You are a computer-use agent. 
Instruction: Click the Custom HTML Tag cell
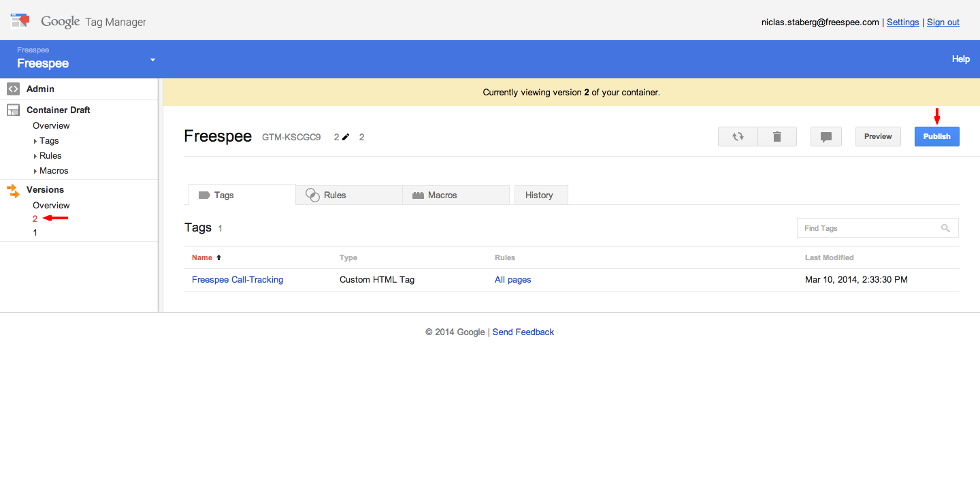point(377,280)
